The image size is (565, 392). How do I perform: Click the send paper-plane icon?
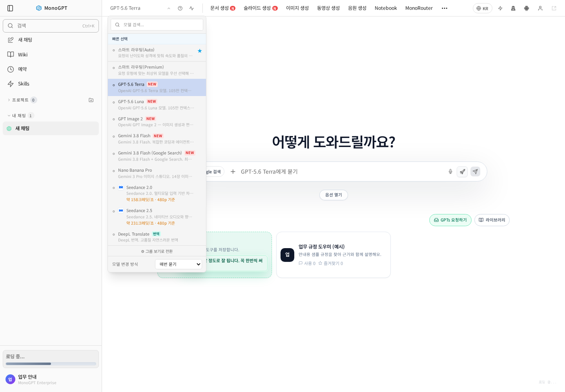(x=475, y=172)
